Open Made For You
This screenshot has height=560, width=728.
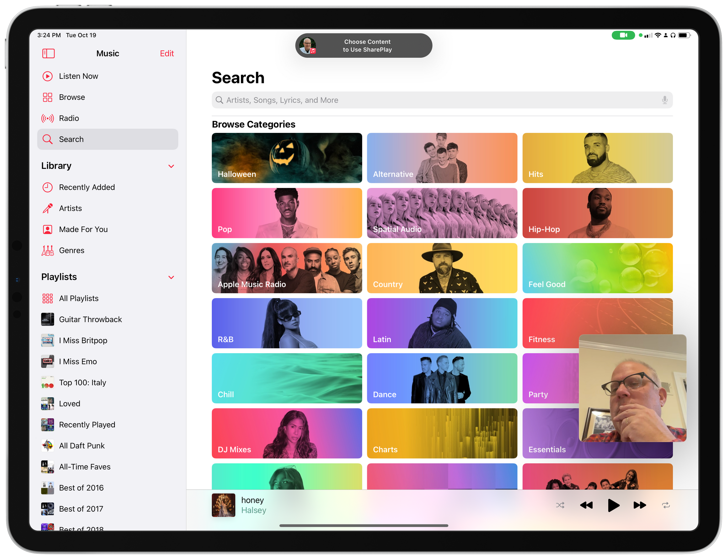point(108,230)
